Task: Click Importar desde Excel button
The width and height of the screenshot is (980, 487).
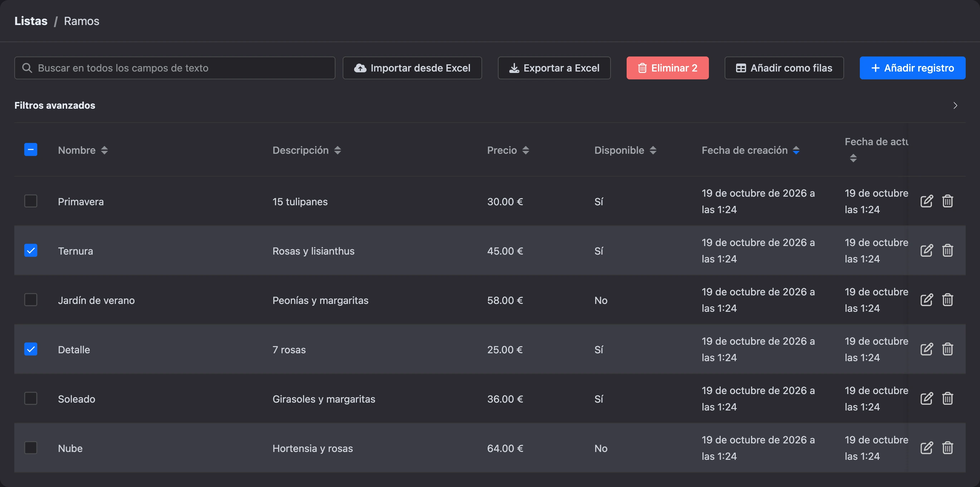Action: (x=412, y=68)
